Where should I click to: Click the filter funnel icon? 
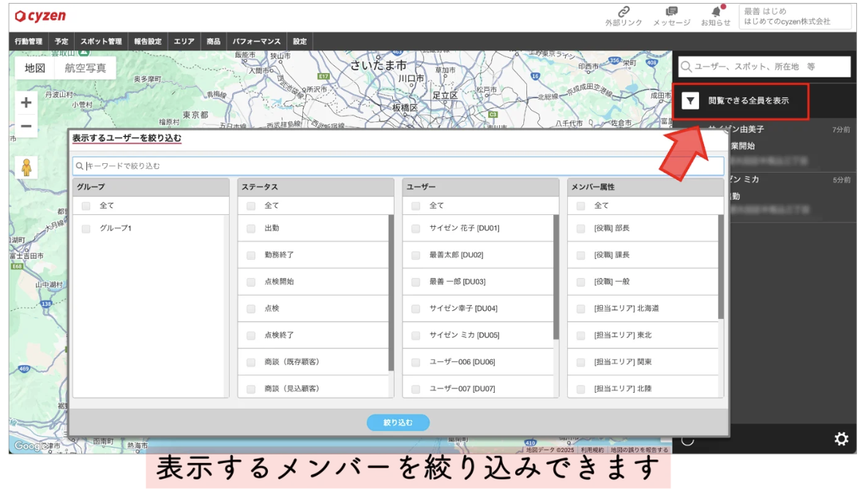click(x=689, y=101)
